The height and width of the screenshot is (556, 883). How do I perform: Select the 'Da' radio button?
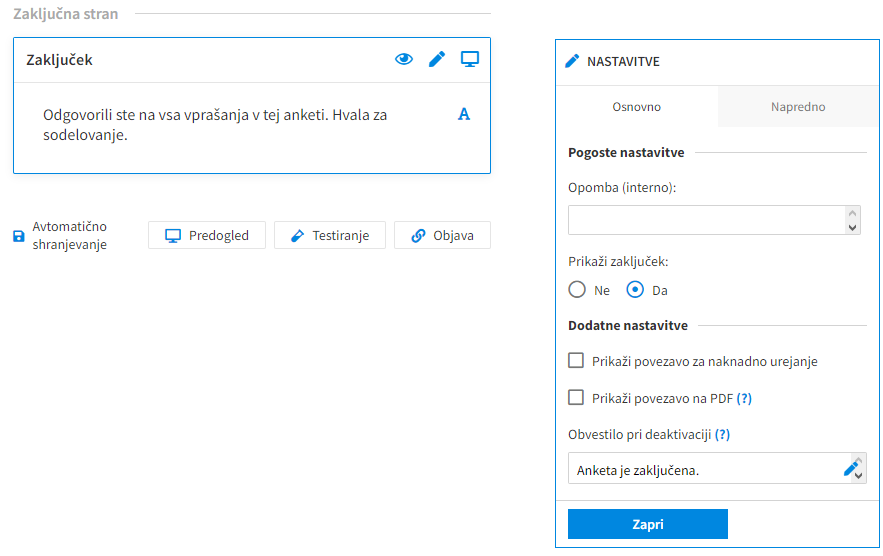[635, 290]
